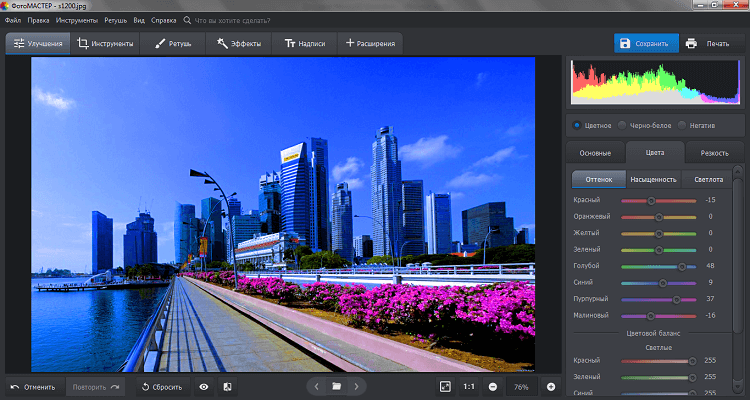
Task: Open the Эффекты toolbar section
Action: [x=239, y=44]
